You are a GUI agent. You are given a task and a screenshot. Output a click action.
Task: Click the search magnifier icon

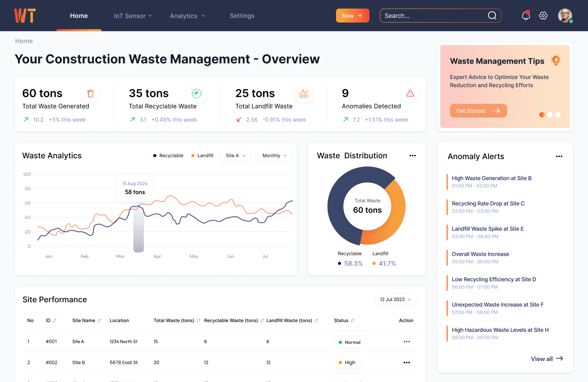(x=492, y=16)
